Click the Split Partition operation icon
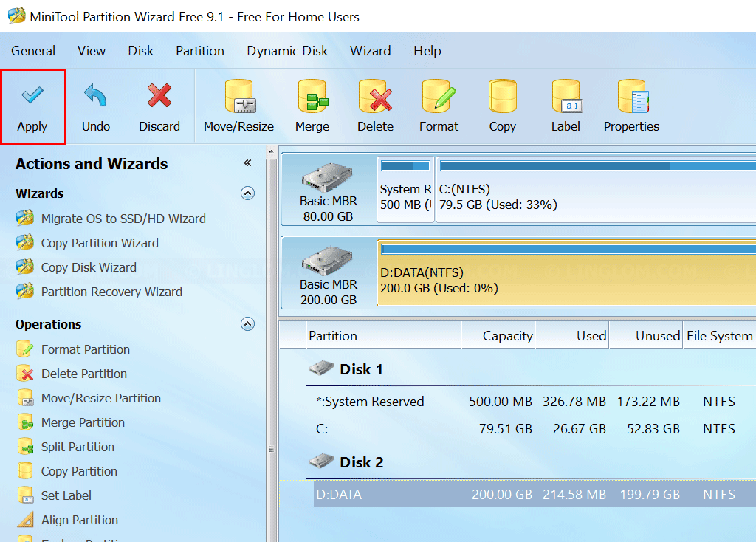This screenshot has height=542, width=756. (25, 447)
